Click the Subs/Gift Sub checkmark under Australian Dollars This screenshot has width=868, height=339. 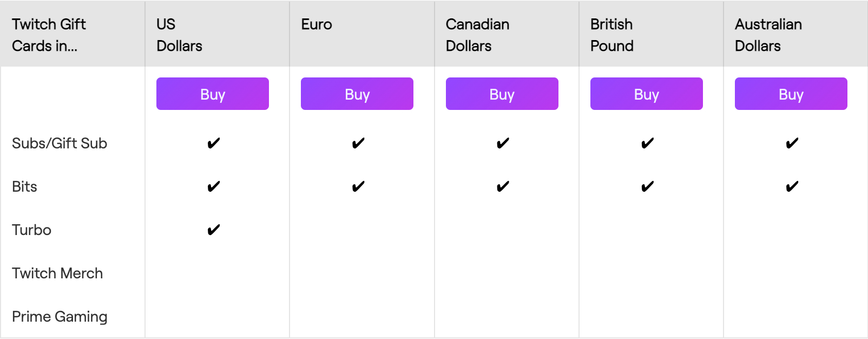792,144
